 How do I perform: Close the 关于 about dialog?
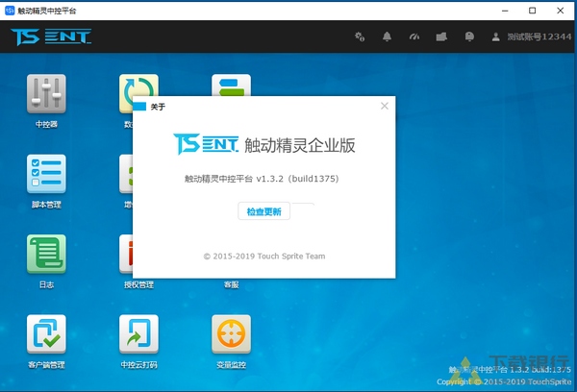tap(385, 106)
